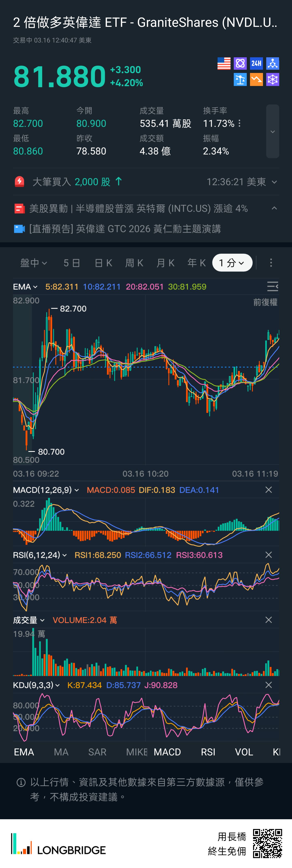Image resolution: width=292 pixels, height=868 pixels.
Task: Tap the orange downward trend icon
Action: (256, 79)
